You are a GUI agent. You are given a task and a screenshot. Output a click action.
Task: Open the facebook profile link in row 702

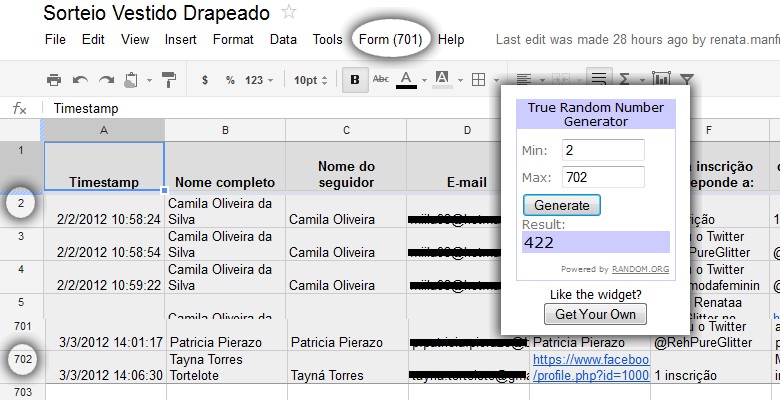pyautogui.click(x=590, y=367)
